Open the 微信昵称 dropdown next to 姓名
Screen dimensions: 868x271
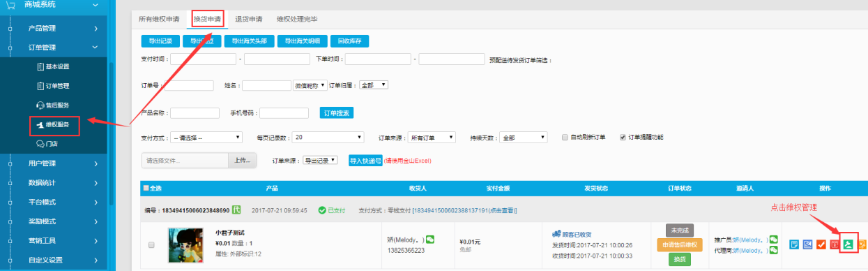pos(310,85)
